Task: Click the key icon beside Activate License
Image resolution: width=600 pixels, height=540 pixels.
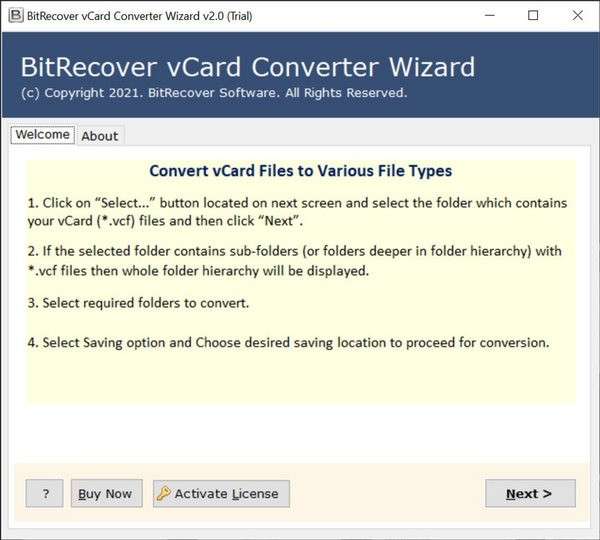Action: (163, 493)
